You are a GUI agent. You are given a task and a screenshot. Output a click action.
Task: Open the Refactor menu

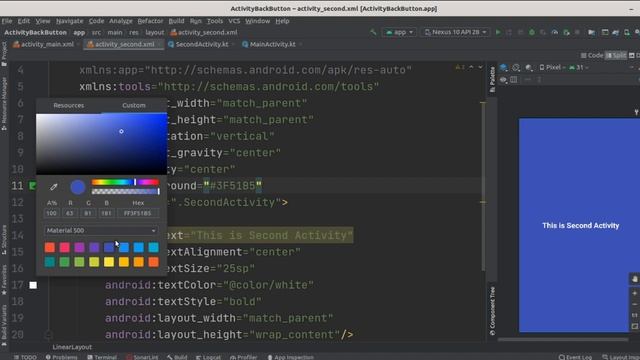tap(150, 21)
